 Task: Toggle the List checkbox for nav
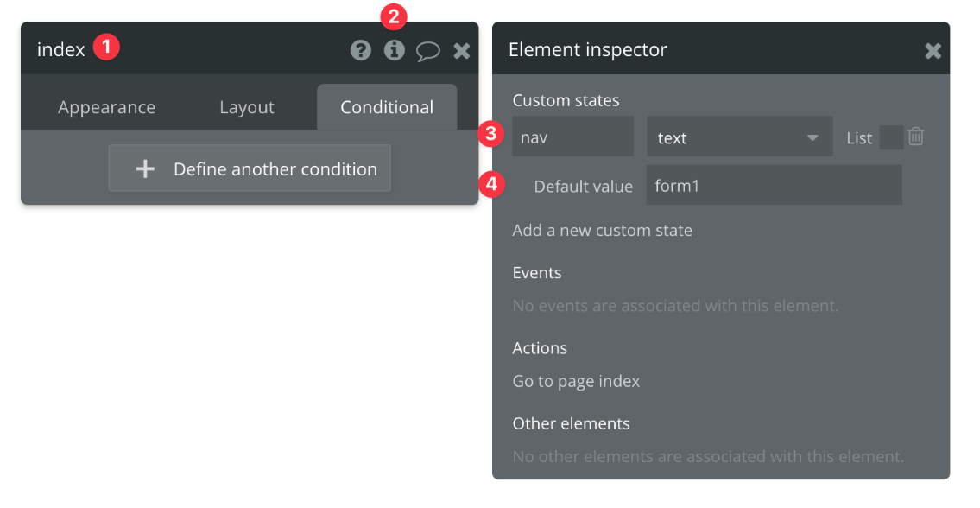[x=890, y=137]
